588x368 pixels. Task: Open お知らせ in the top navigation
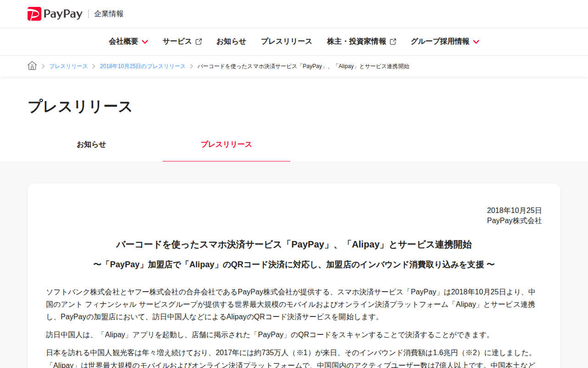231,41
